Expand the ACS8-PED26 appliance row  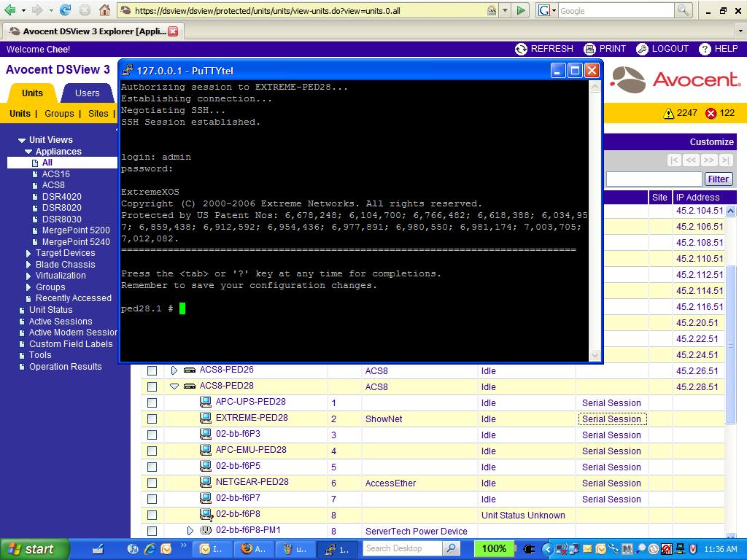(174, 370)
